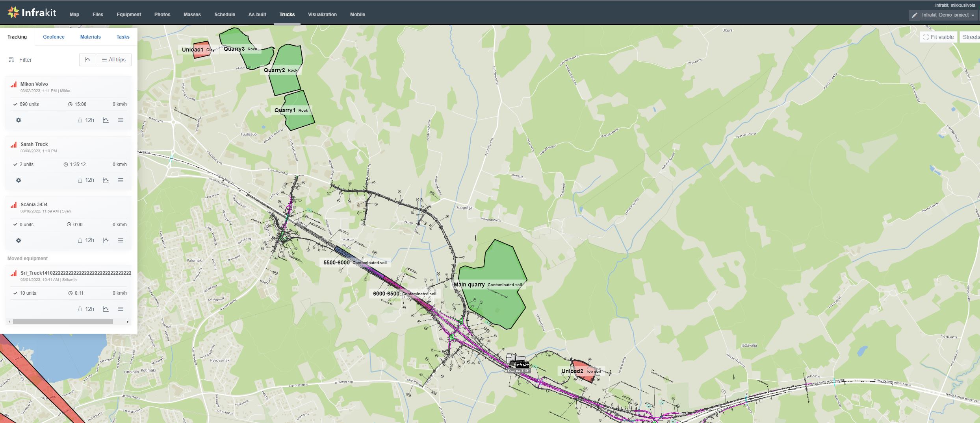Click the Fit visible button

pyautogui.click(x=939, y=37)
